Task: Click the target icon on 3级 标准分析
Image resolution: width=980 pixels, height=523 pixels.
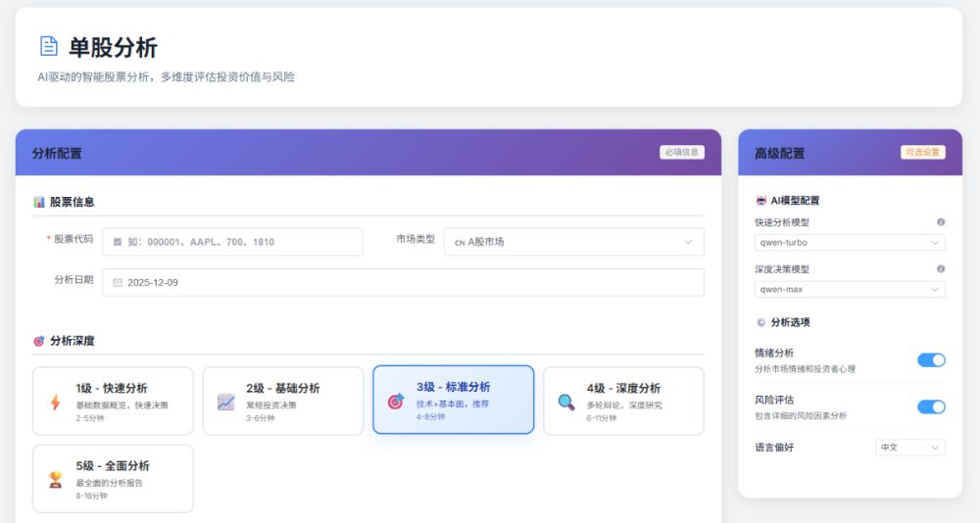Action: pos(396,401)
